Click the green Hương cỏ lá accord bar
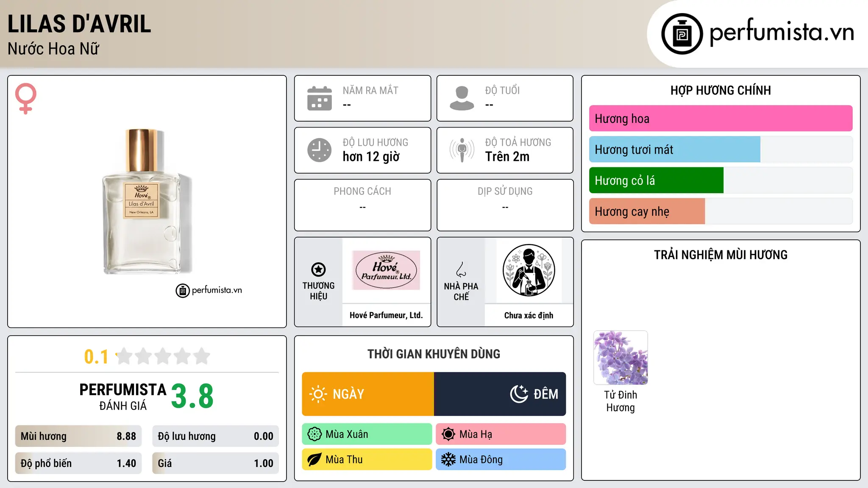Screen dimensions: 868x488 (656, 180)
